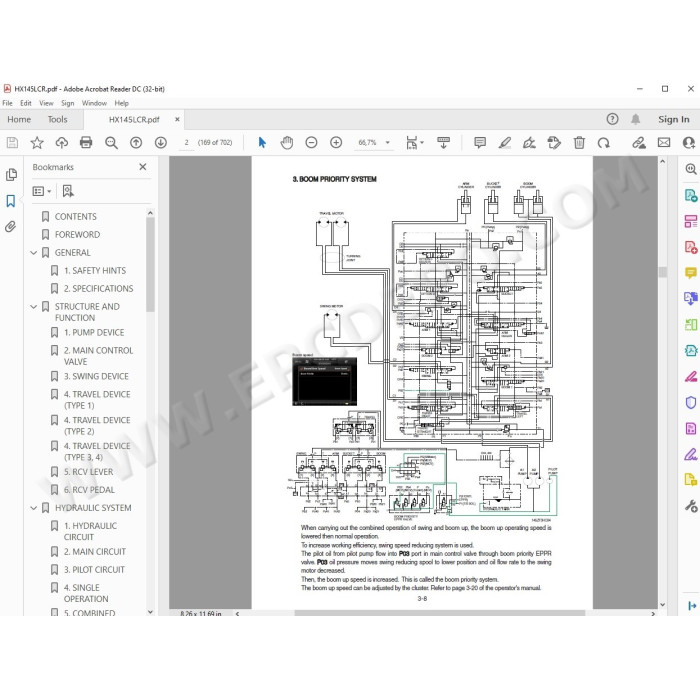Click the Delete trash icon
Viewport: 700px width, 700px height.
[x=579, y=142]
